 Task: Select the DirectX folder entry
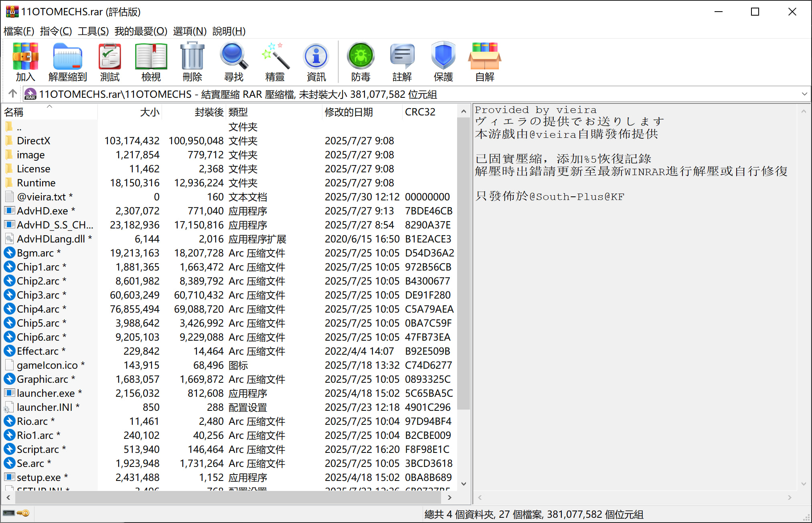pyautogui.click(x=33, y=141)
